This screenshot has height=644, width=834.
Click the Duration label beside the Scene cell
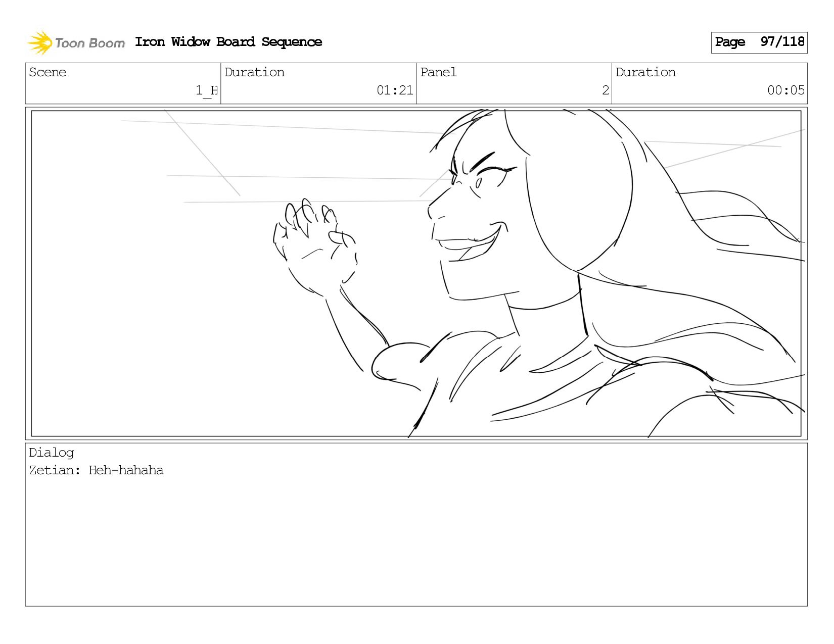tap(254, 72)
